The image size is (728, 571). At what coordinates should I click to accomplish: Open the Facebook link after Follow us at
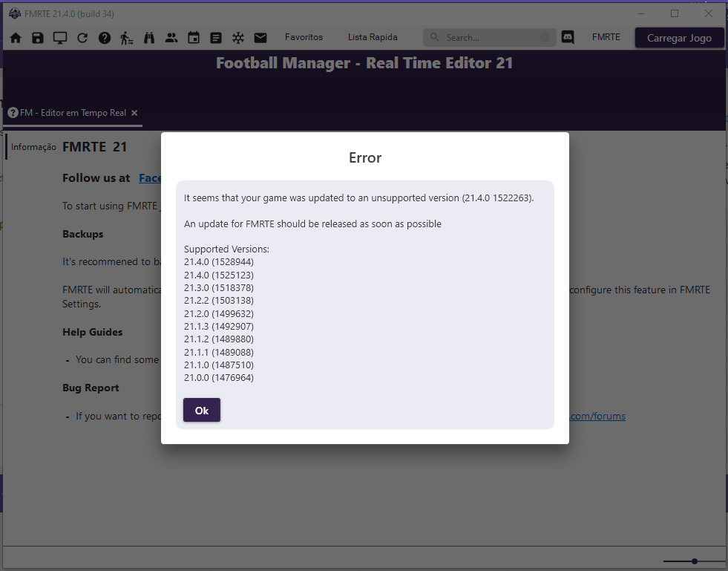(150, 178)
